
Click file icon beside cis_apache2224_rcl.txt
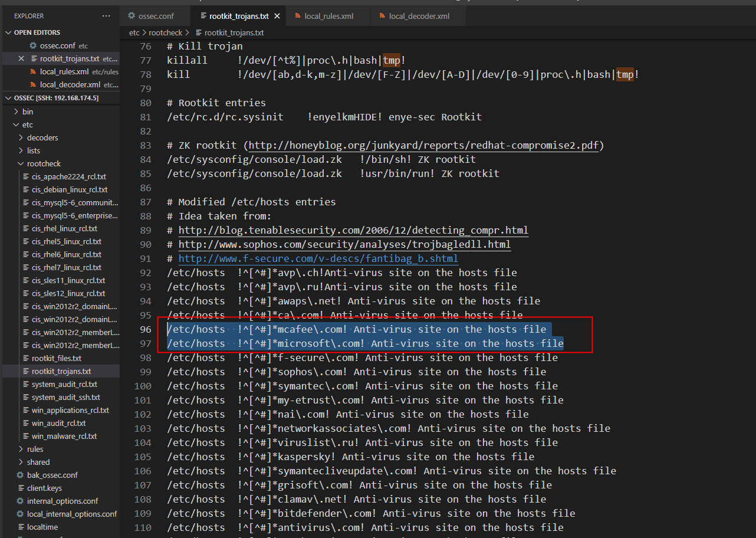click(25, 176)
